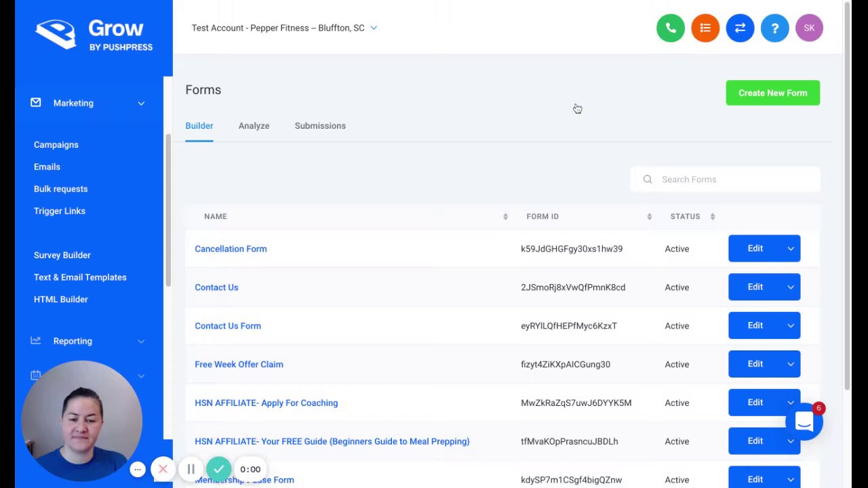The width and height of the screenshot is (868, 488).
Task: Click the green phone call icon
Action: 671,28
